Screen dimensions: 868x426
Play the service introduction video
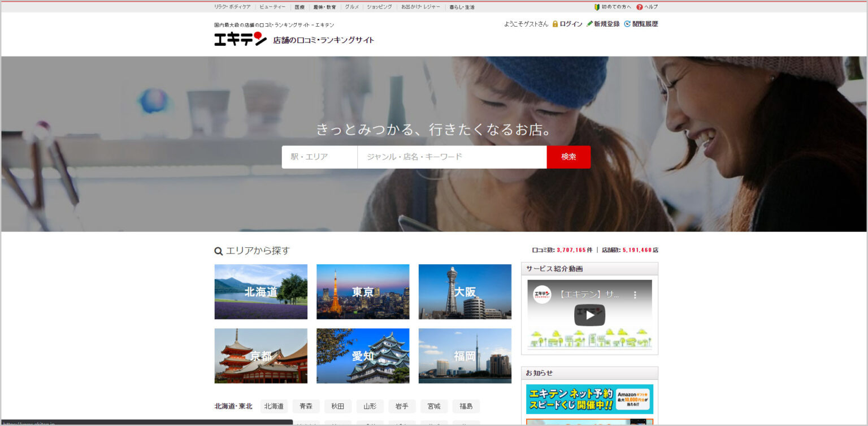tap(589, 315)
